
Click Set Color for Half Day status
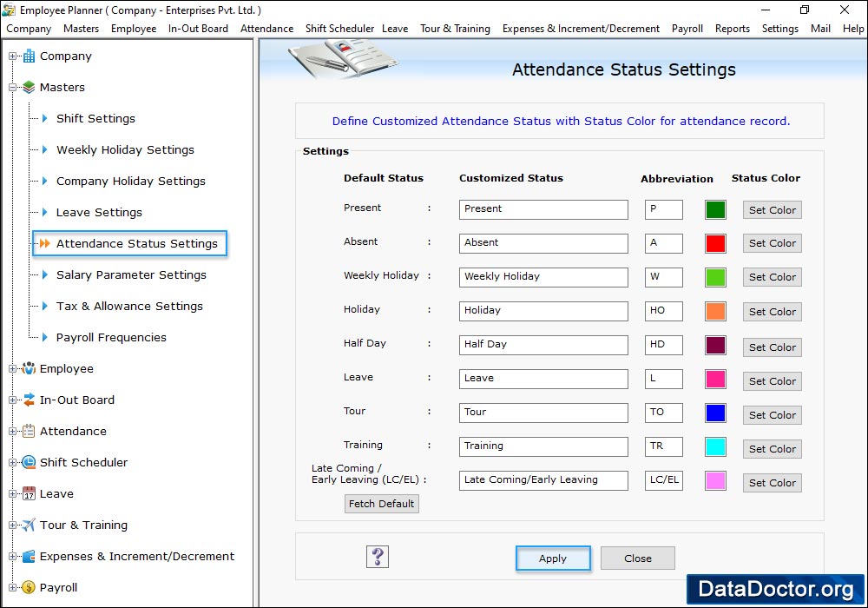pyautogui.click(x=773, y=347)
